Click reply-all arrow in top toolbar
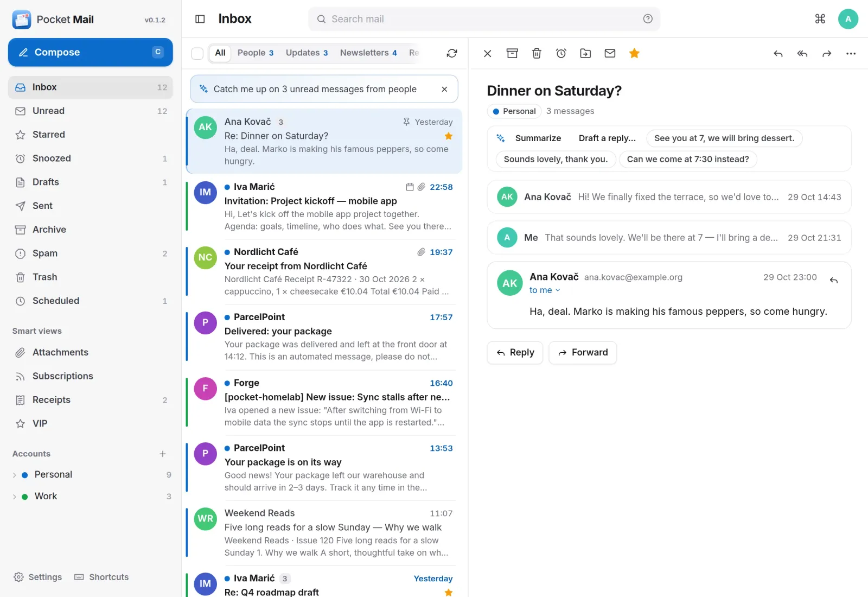 (802, 53)
